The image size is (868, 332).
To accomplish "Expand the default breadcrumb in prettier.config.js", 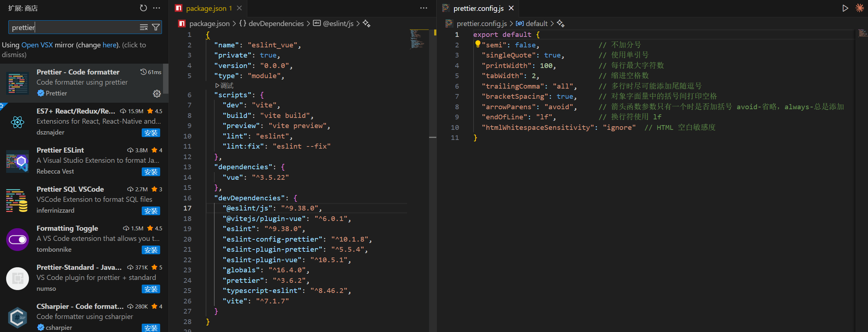I will click(x=536, y=24).
